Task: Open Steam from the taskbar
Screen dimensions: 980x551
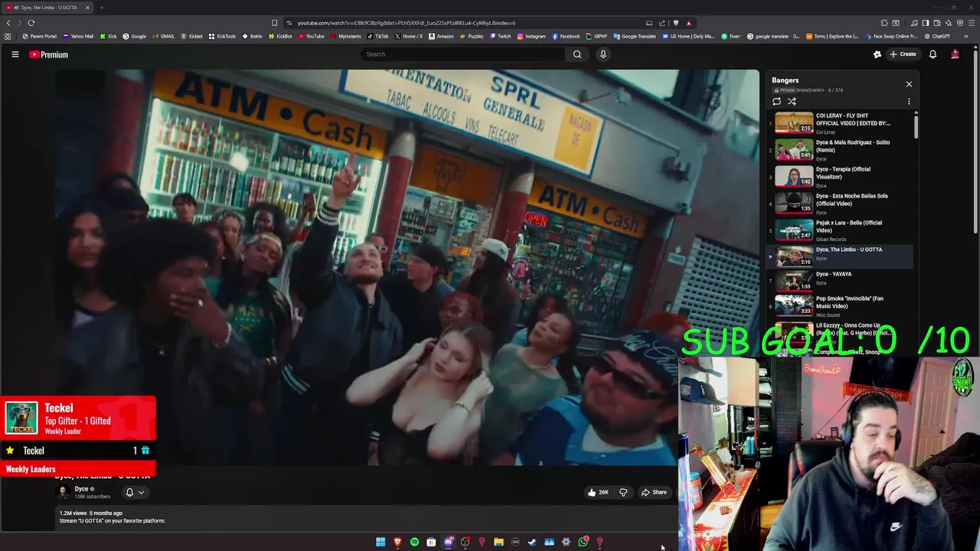Action: [532, 542]
